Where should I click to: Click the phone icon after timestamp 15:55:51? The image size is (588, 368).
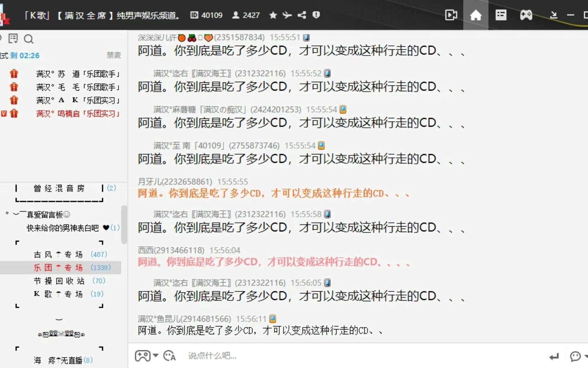306,37
